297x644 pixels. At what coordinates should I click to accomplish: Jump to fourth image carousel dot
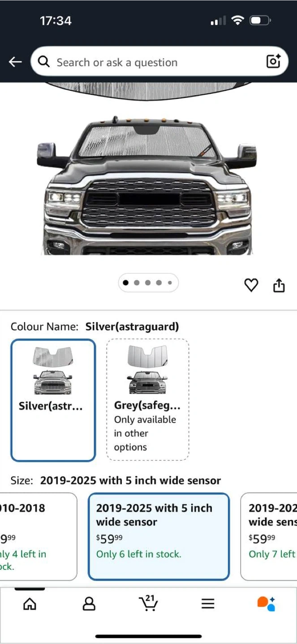point(159,283)
